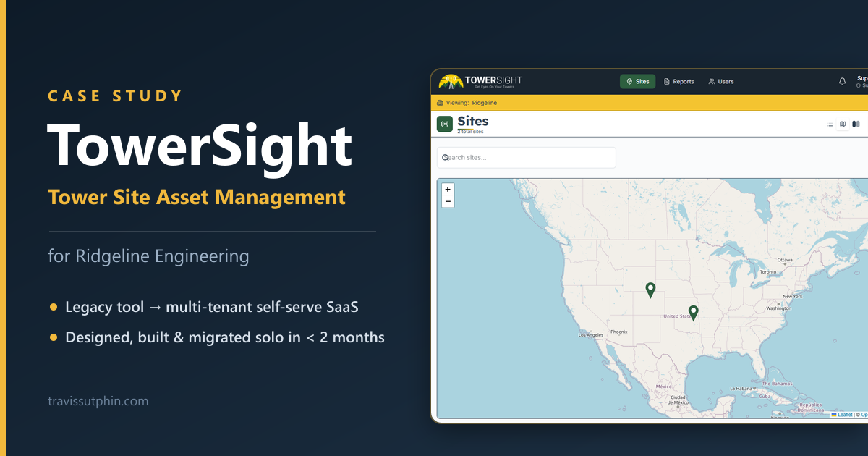Image resolution: width=868 pixels, height=456 pixels.
Task: Click the Los Angeles map label
Action: click(590, 335)
